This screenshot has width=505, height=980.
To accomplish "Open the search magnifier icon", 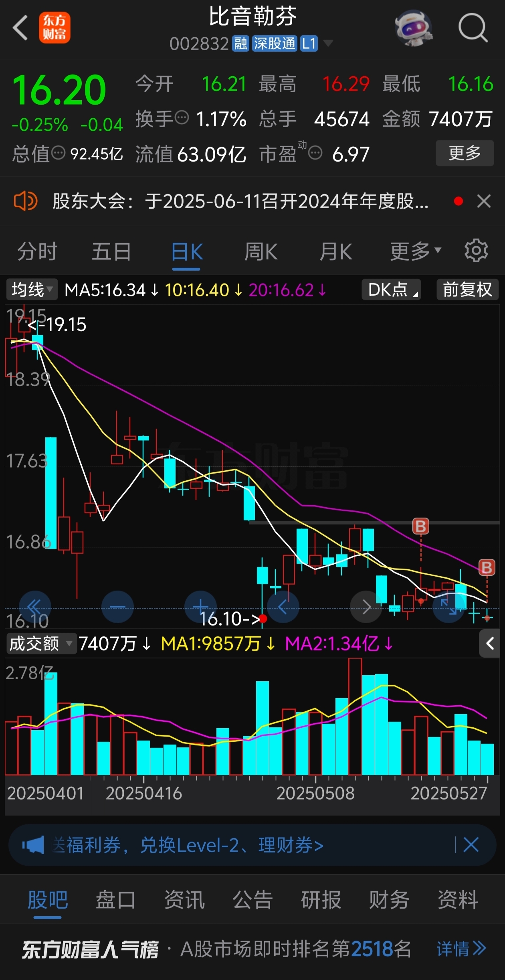I will tap(473, 28).
